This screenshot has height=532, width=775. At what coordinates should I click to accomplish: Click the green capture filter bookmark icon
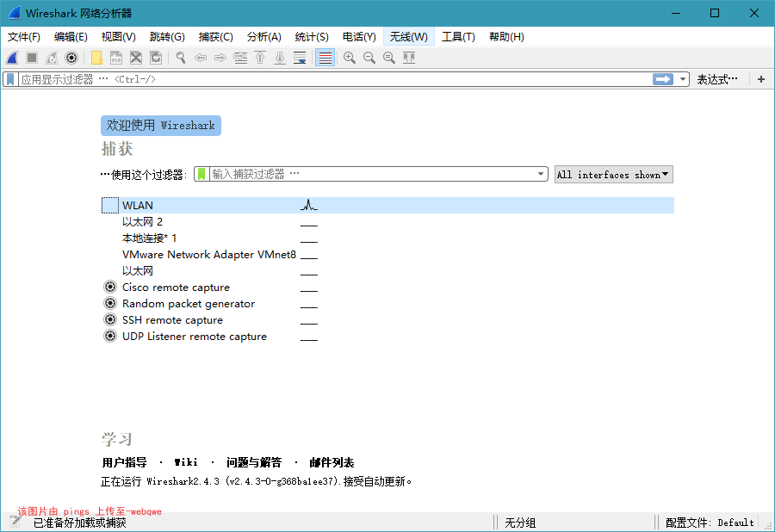coord(201,174)
